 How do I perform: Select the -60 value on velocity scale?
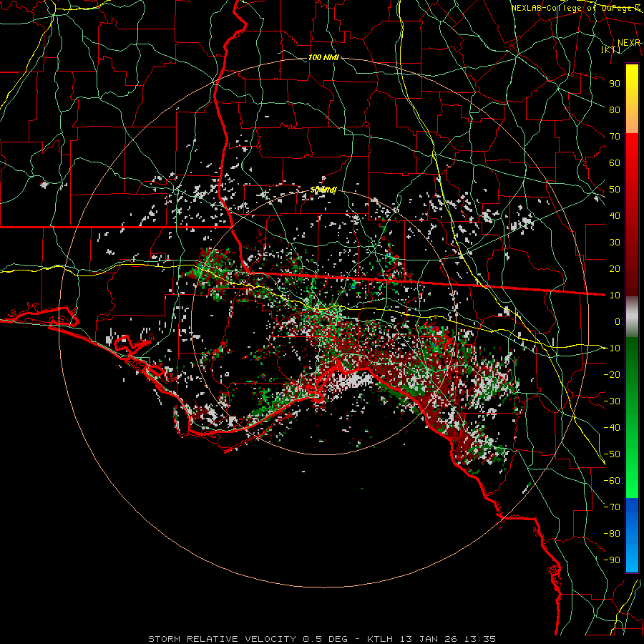point(612,481)
